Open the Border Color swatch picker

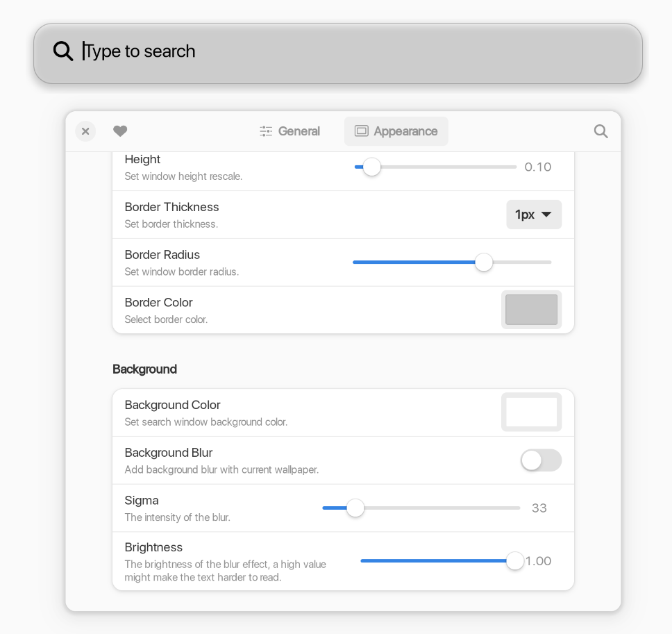(x=532, y=310)
